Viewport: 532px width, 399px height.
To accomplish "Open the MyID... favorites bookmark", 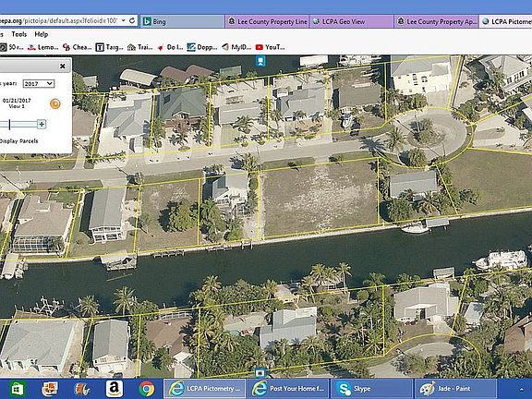I will [236, 47].
